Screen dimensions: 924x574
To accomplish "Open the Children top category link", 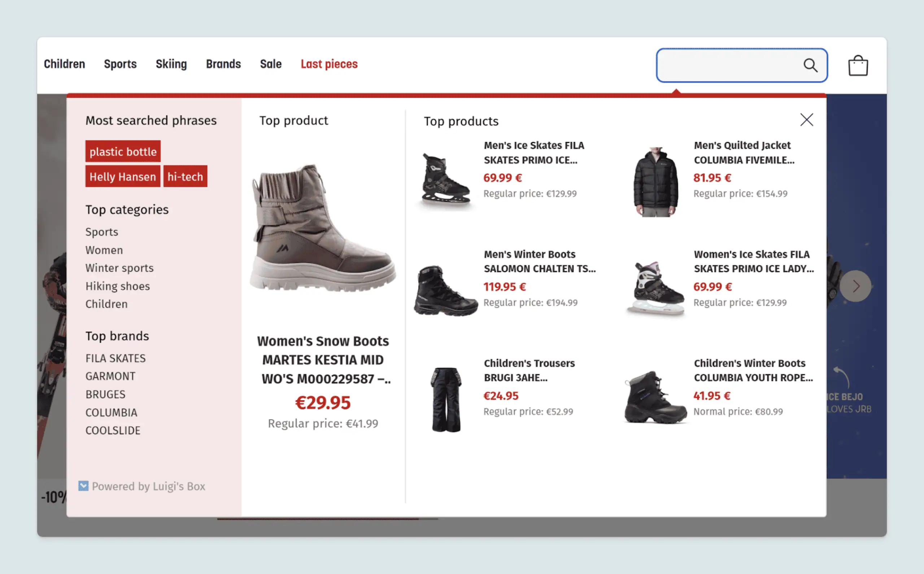I will point(106,304).
